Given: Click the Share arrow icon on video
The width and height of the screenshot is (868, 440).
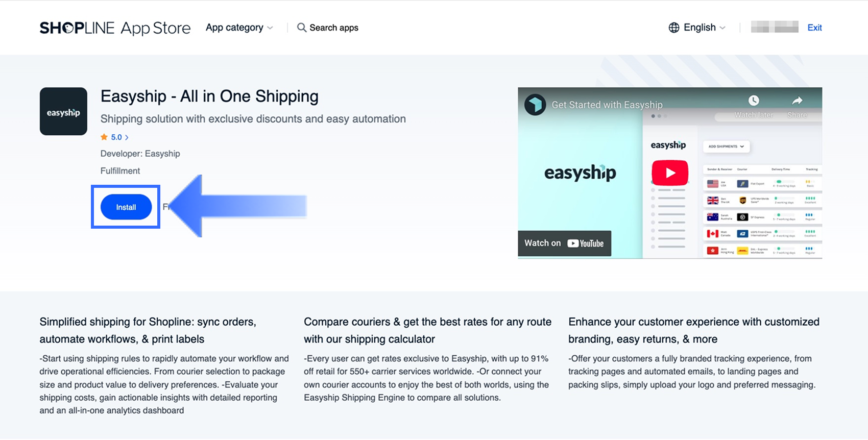Looking at the screenshot, I should point(797,101).
